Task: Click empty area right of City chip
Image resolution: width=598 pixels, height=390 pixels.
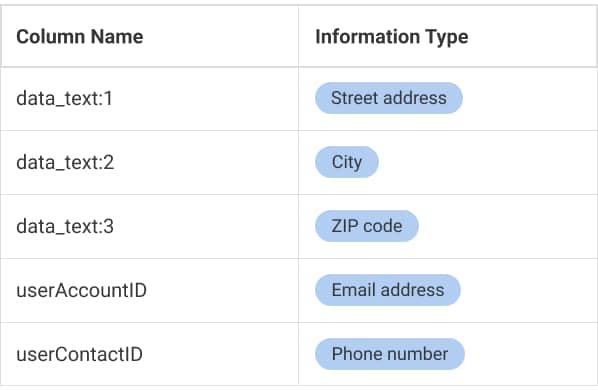Action: (486, 162)
